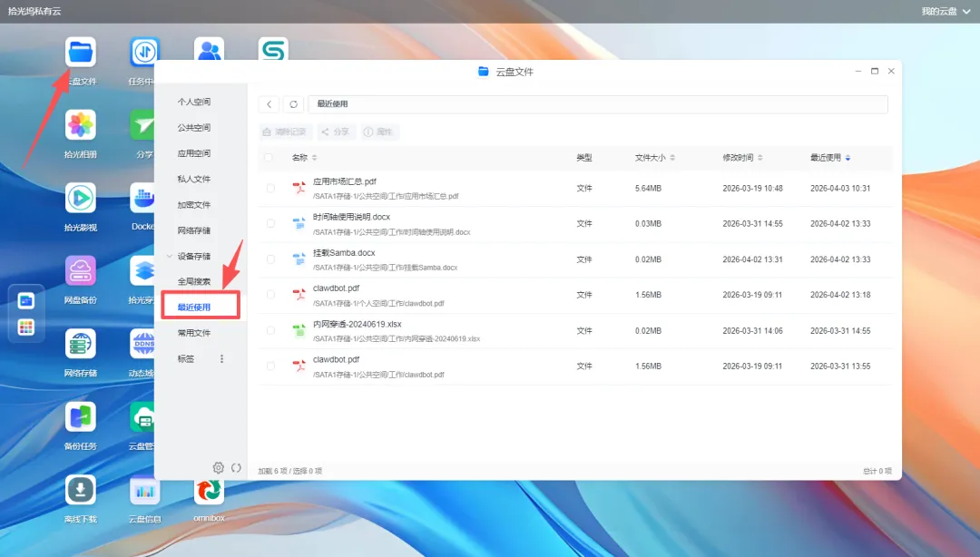Click the path /SATA1存储-1/个人空间/工作/clawdbot.pdf
This screenshot has width=980, height=557.
coord(378,303)
